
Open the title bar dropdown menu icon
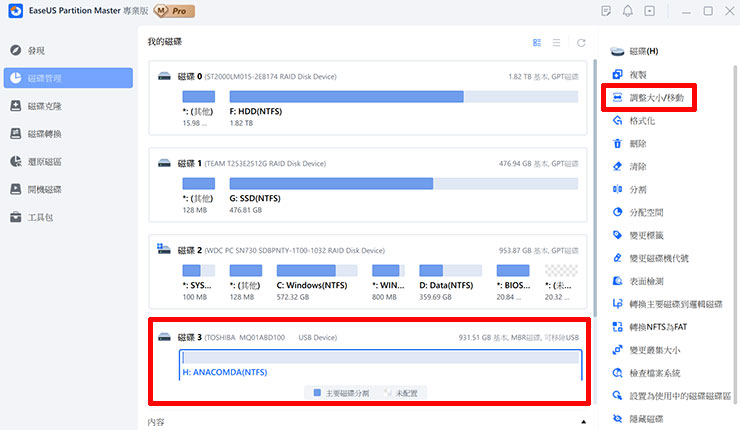(x=650, y=11)
